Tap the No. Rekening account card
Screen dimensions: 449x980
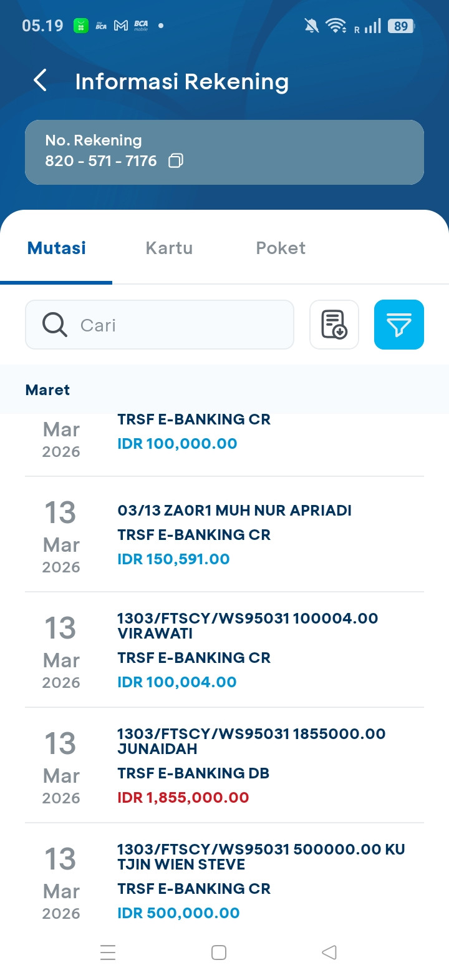[x=224, y=152]
